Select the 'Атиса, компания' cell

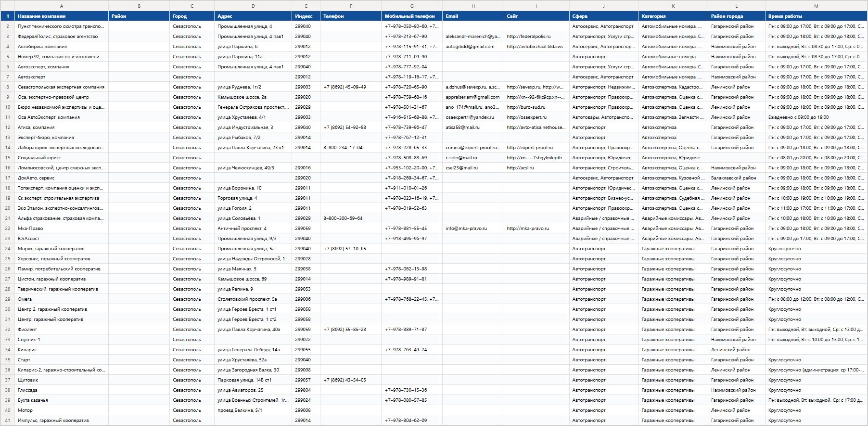62,128
